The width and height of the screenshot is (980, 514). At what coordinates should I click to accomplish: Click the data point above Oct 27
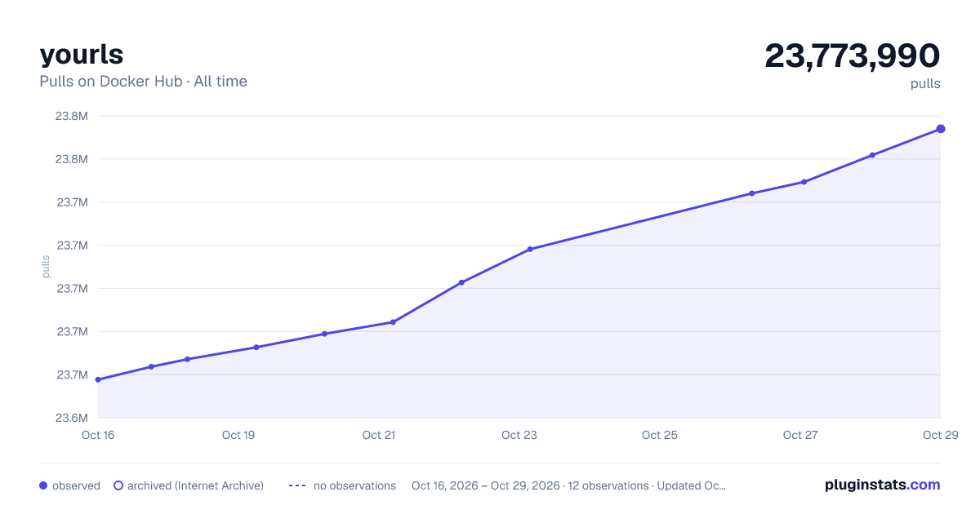click(x=804, y=182)
